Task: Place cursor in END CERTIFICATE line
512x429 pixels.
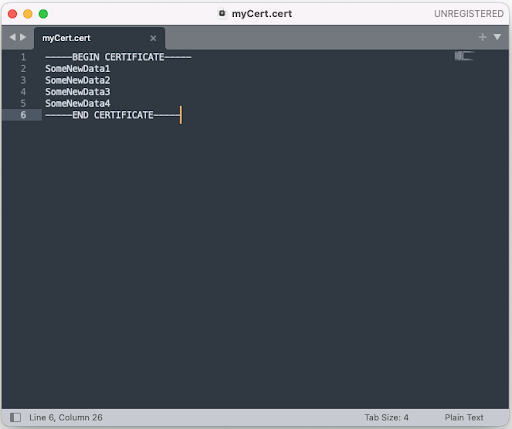Action: (113, 115)
